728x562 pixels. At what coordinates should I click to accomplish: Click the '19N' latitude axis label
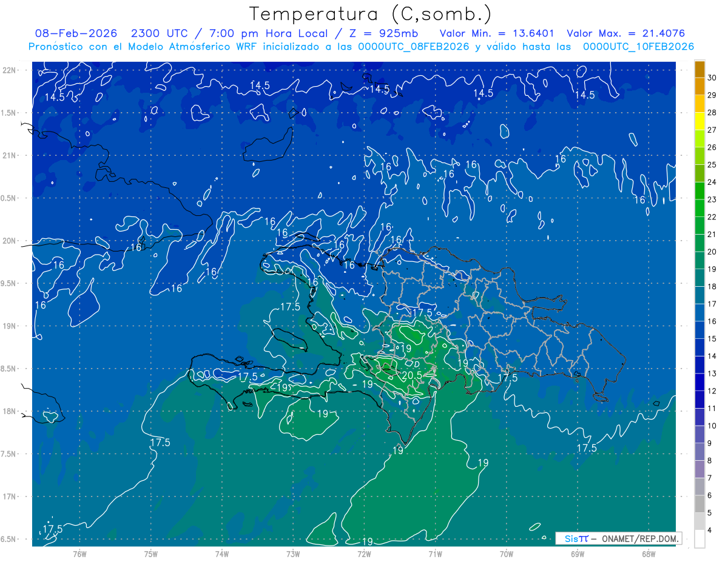[x=9, y=326]
